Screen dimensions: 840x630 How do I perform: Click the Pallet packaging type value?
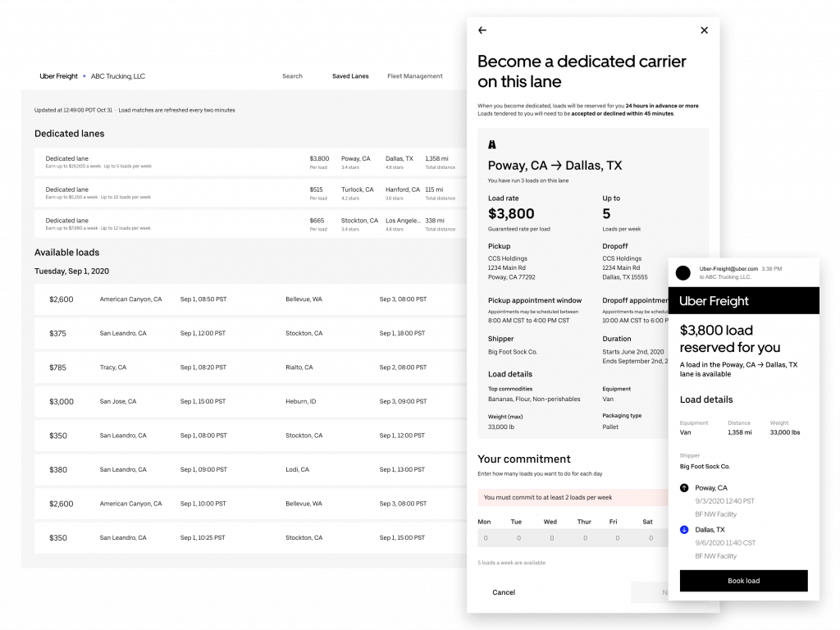point(610,427)
